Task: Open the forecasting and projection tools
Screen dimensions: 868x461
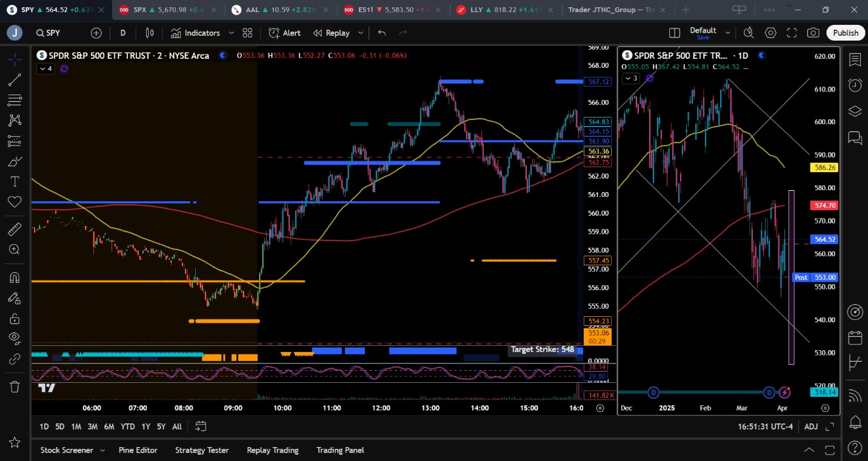Action: [x=15, y=141]
